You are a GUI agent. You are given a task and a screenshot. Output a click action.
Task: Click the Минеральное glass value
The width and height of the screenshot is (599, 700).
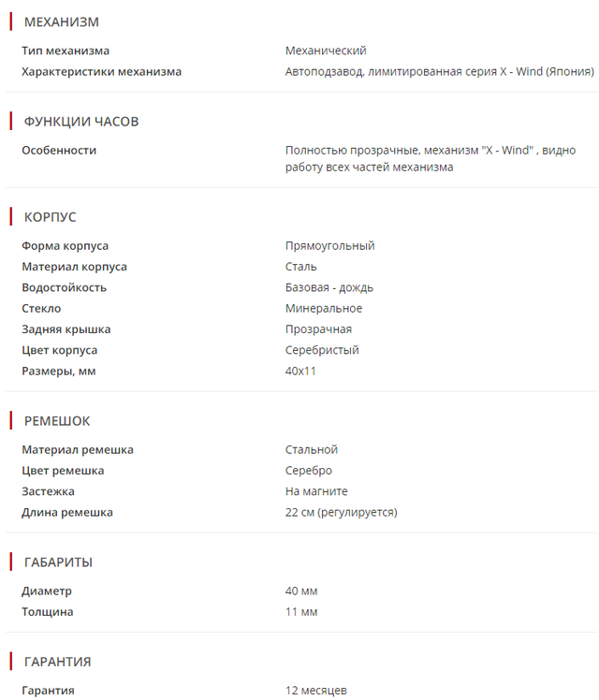tap(324, 308)
